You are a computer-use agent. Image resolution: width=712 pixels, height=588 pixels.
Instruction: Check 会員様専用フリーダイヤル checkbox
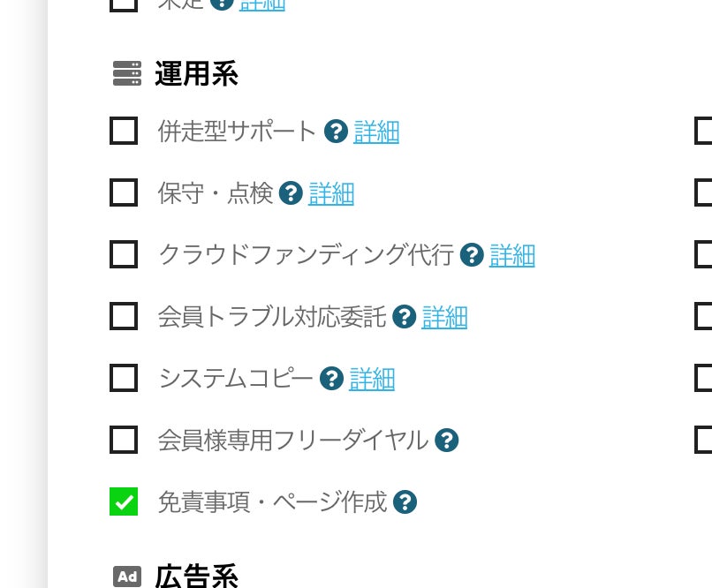pos(124,440)
